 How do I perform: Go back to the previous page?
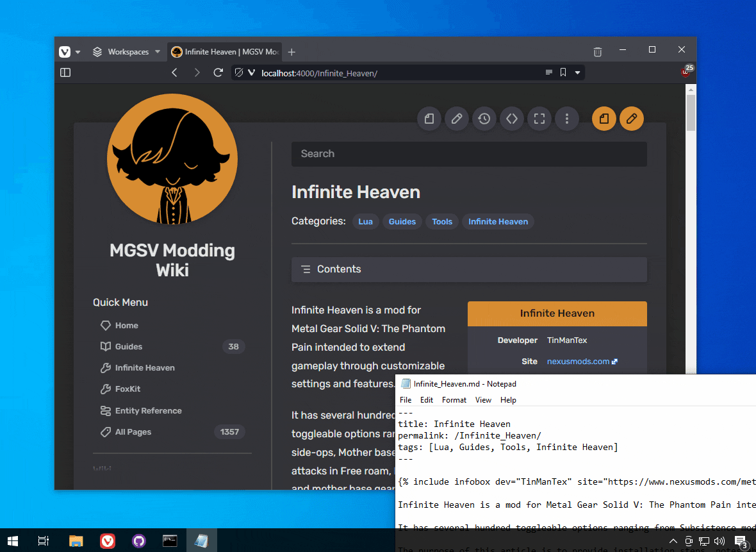point(174,72)
